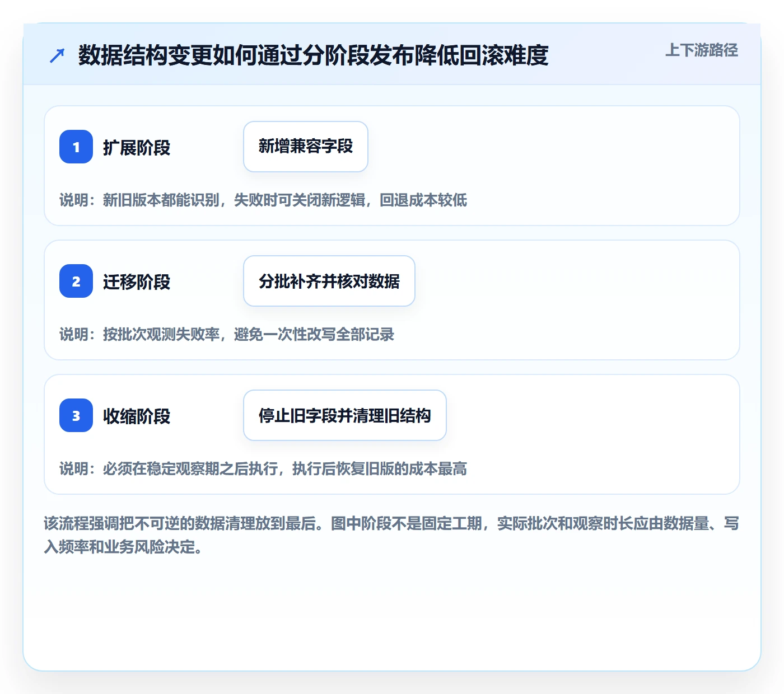Select the 停止旧字段并清理旧结构 chip
Image resolution: width=784 pixels, height=694 pixels.
click(x=345, y=415)
